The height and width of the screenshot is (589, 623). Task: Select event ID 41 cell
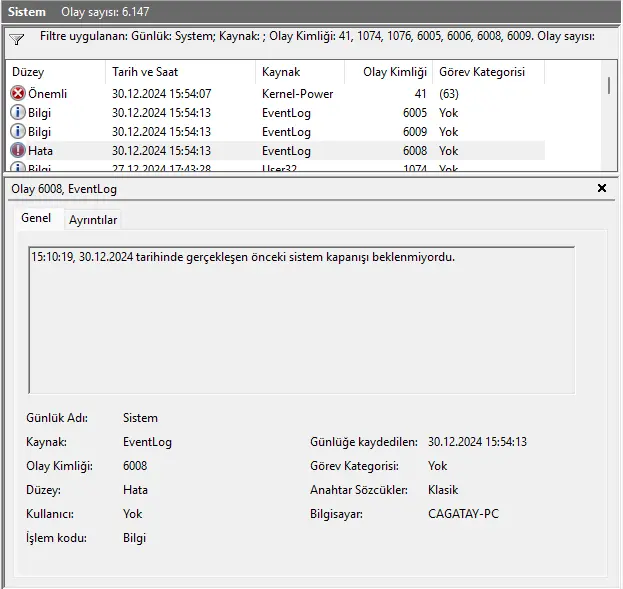coord(420,94)
